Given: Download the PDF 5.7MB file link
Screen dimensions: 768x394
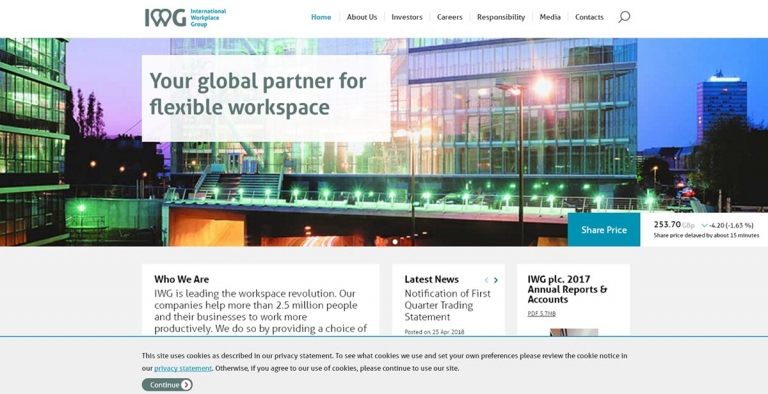Looking at the screenshot, I should coord(541,314).
